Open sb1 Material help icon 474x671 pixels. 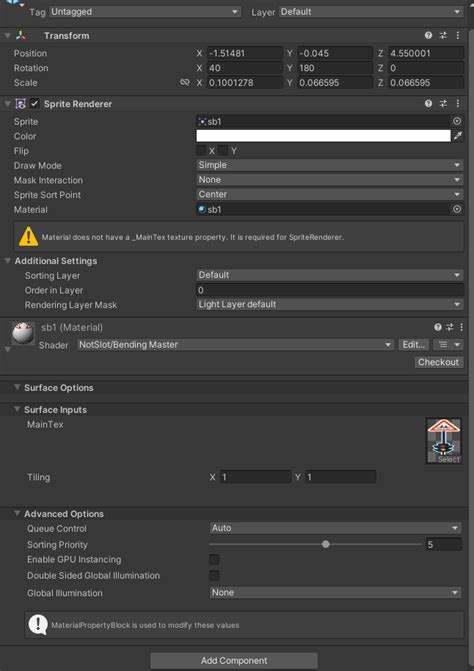[x=438, y=327]
